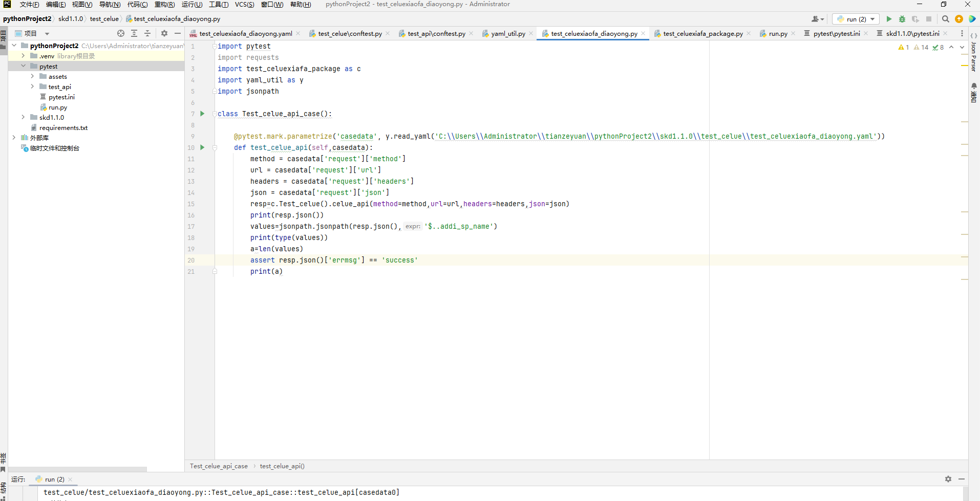Expand the .venv folder
The height and width of the screenshot is (501, 980).
23,56
